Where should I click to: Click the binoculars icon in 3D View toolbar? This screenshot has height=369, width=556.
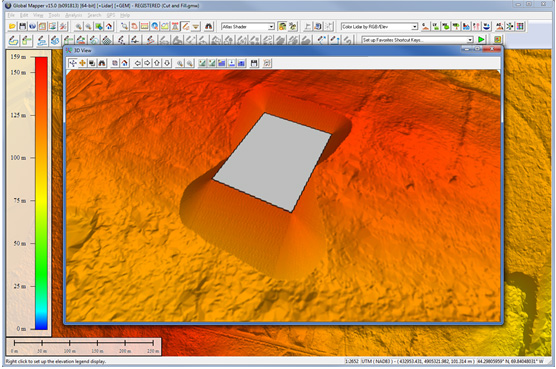[102, 63]
